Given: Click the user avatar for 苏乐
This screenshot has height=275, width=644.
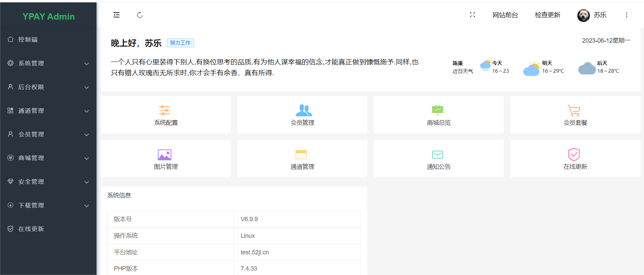Looking at the screenshot, I should (583, 15).
